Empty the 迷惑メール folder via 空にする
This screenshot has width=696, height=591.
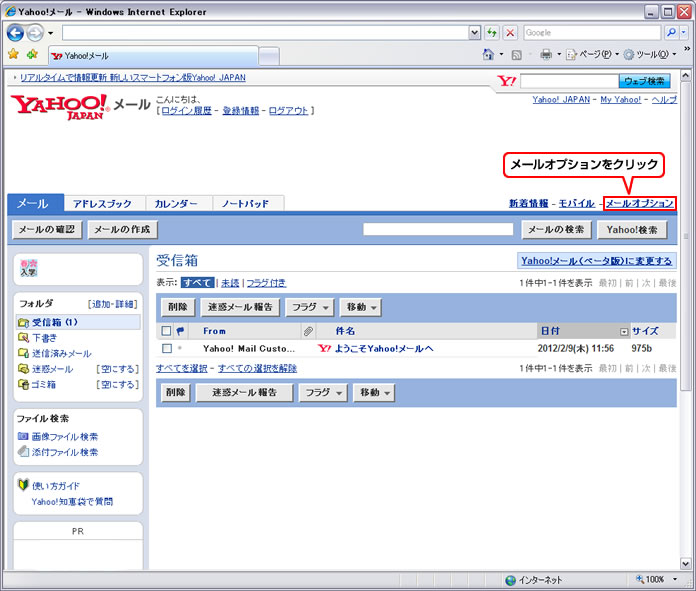(118, 369)
